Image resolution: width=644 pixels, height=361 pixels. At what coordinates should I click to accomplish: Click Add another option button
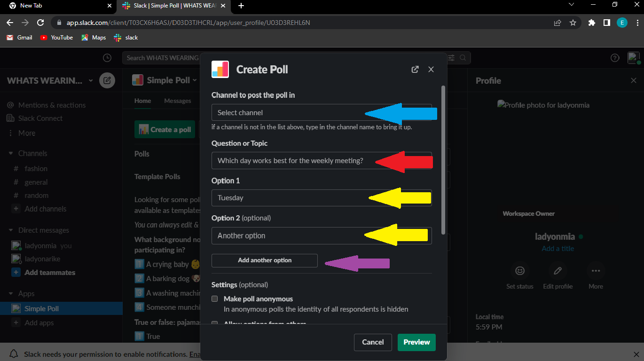coord(265,260)
